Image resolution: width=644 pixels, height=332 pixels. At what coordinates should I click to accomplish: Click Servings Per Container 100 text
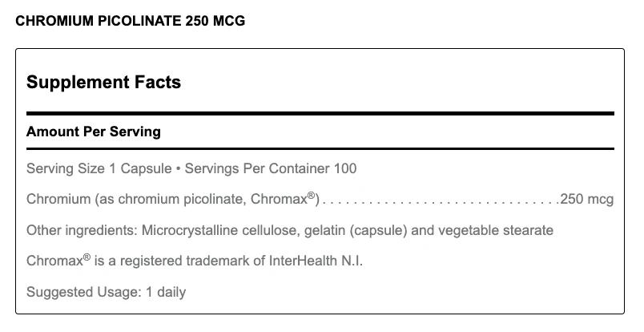coord(271,168)
